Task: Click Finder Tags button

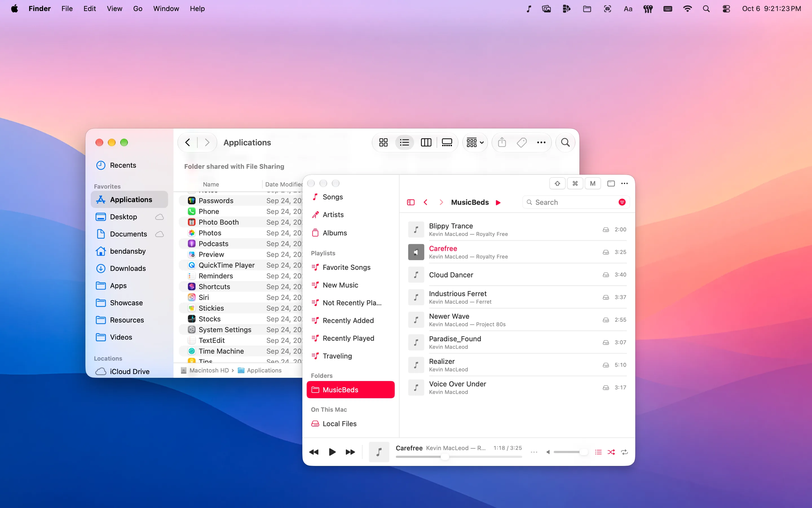Action: pyautogui.click(x=521, y=143)
